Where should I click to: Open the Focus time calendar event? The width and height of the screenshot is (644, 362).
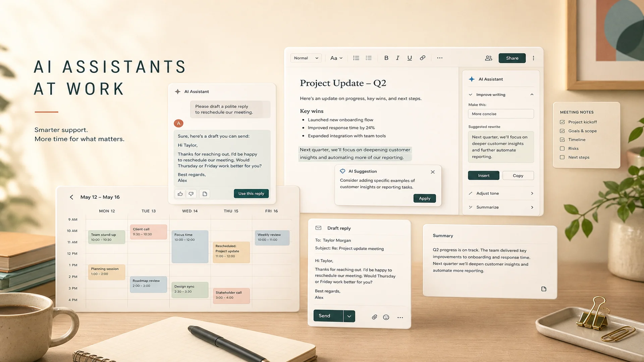coord(190,247)
